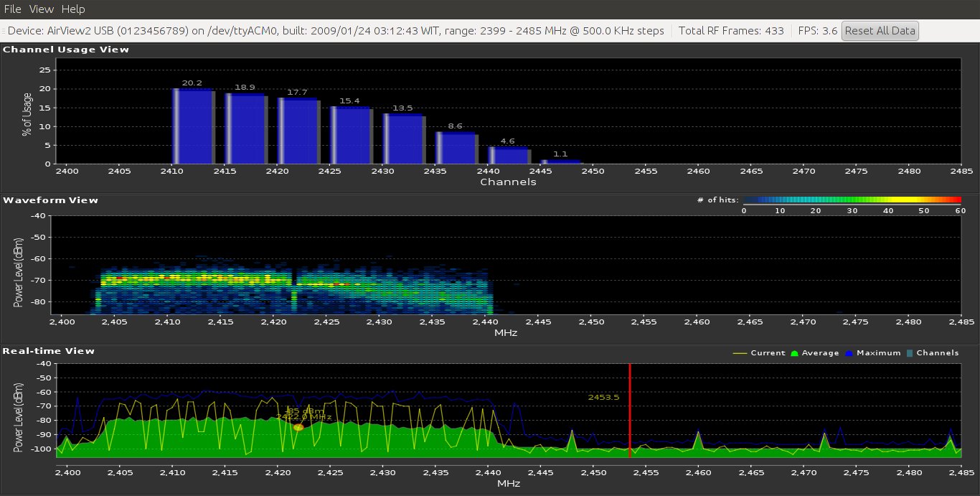The image size is (980, 496).
Task: Click the 13.5% usage bar
Action: tap(404, 139)
